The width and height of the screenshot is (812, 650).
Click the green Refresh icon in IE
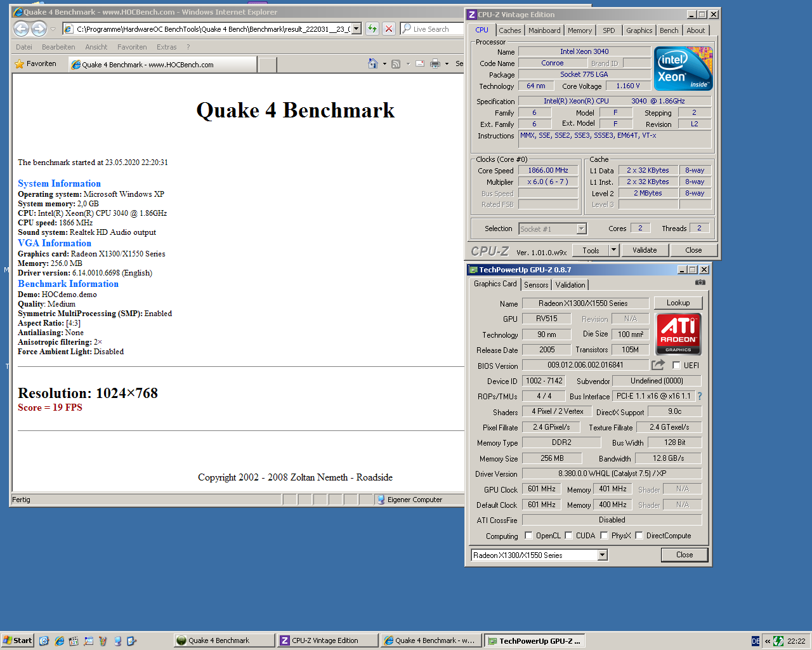(372, 29)
